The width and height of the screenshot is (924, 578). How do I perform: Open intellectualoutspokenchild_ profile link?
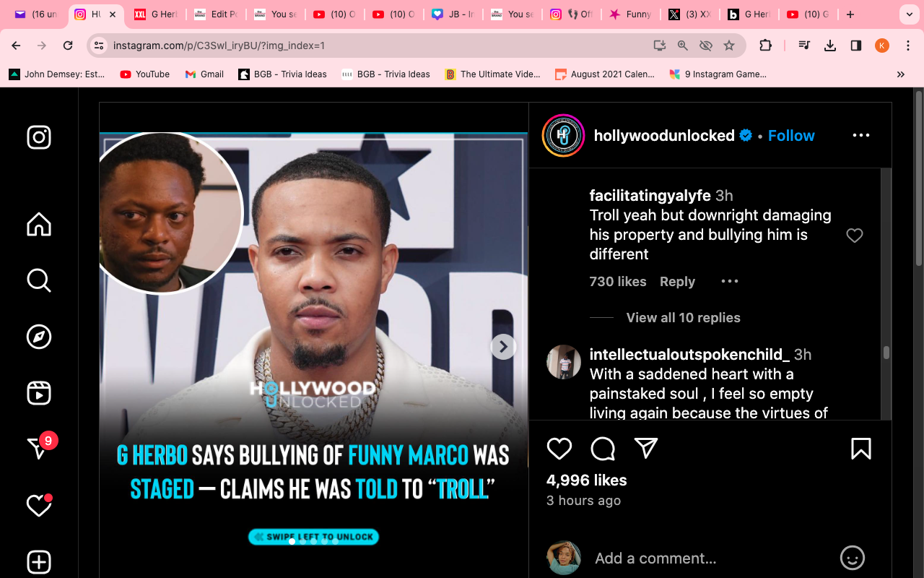coord(689,354)
